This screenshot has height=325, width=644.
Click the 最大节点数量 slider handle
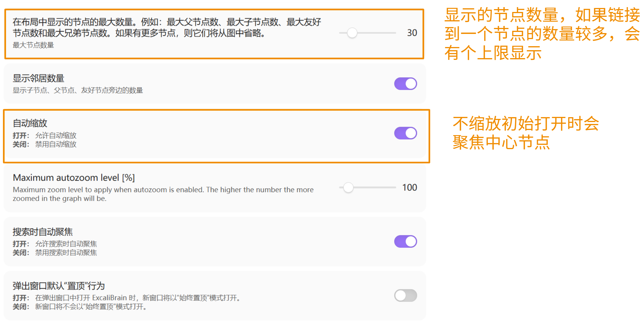tap(352, 33)
